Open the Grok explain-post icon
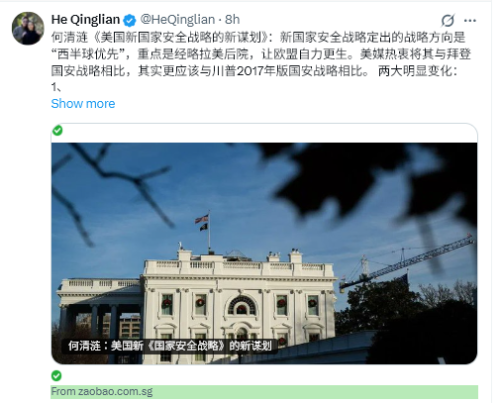This screenshot has height=403, width=500. [x=448, y=20]
